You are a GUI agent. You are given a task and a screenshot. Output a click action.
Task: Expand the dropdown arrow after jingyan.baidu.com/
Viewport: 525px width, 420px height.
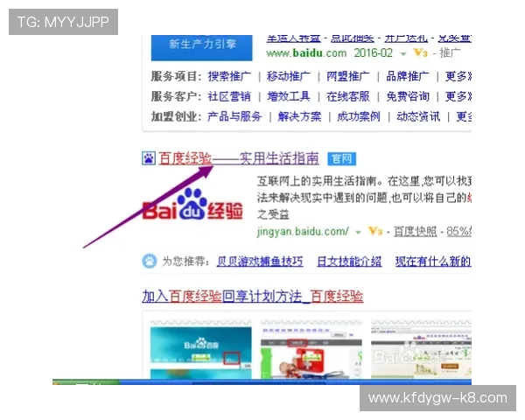tap(358, 232)
